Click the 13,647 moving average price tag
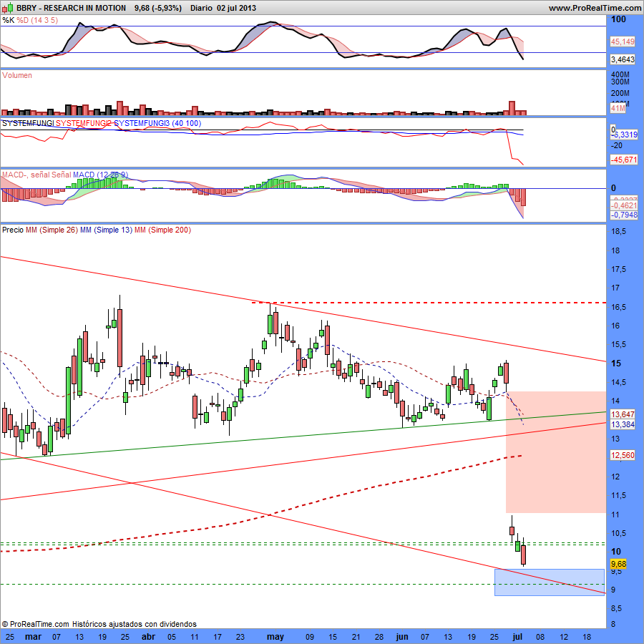This screenshot has height=644, width=644. pyautogui.click(x=623, y=414)
